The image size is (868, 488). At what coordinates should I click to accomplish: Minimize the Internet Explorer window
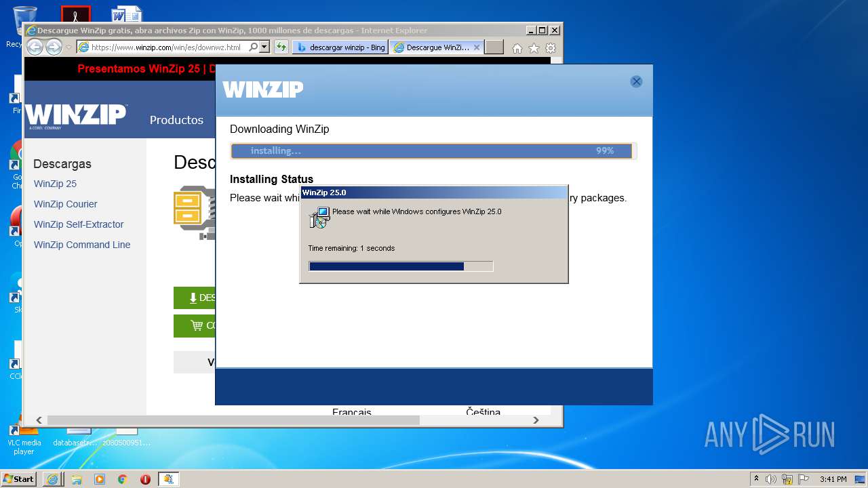pos(531,30)
